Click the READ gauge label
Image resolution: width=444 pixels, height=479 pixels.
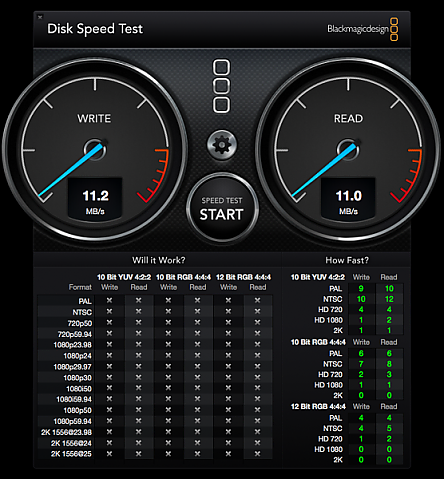(x=348, y=119)
